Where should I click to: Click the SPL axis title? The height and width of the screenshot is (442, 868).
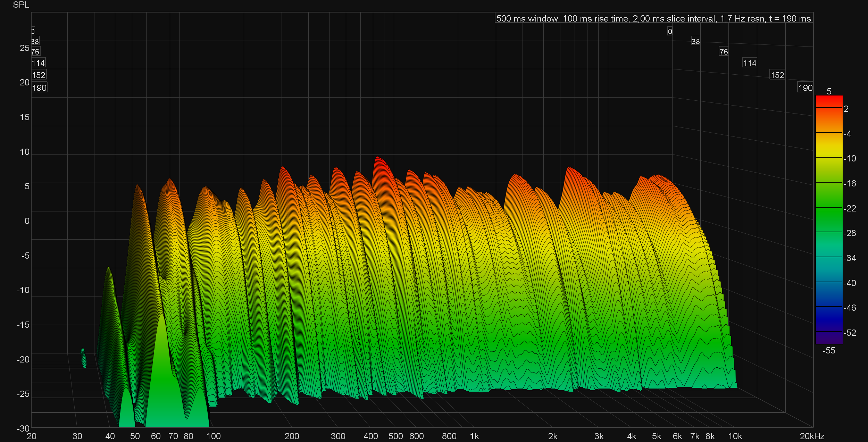coord(21,5)
